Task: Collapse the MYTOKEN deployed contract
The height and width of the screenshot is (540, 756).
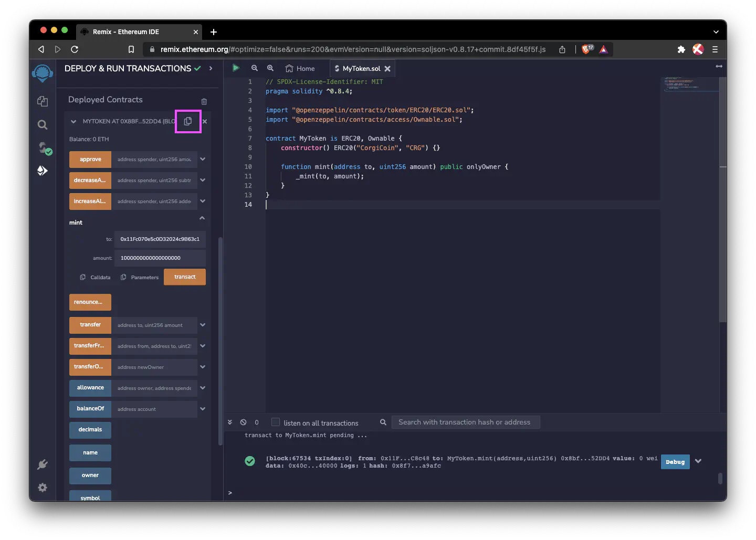Action: [73, 121]
